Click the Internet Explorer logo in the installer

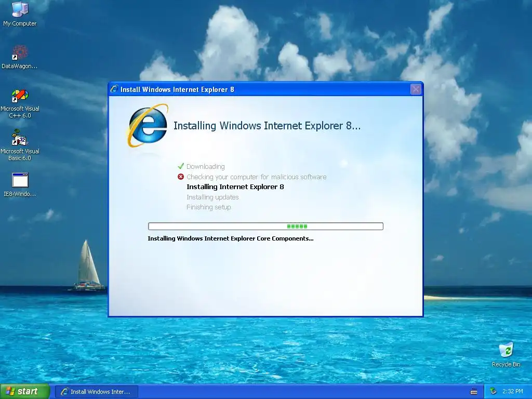pos(148,126)
